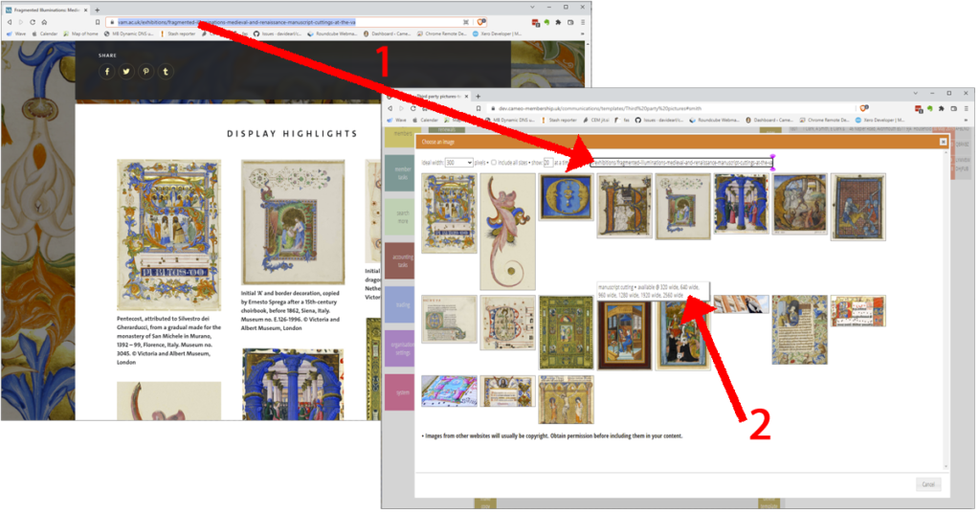The height and width of the screenshot is (514, 980).
Task: Open accounting tasks sidebar item in Cameo
Action: click(x=399, y=260)
